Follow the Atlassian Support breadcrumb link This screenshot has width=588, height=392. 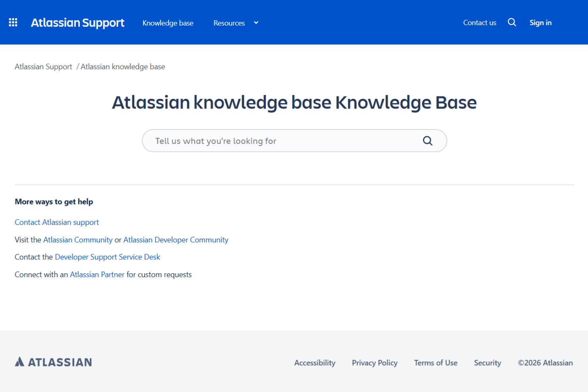[x=43, y=67]
